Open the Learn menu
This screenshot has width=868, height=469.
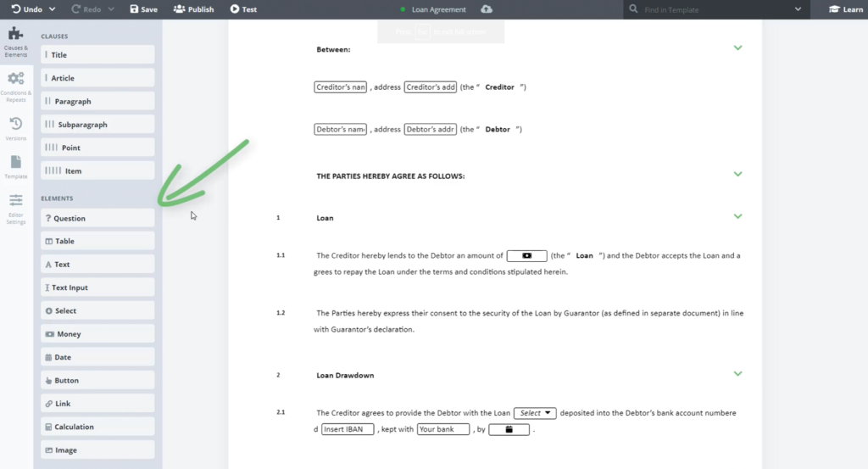pyautogui.click(x=845, y=9)
